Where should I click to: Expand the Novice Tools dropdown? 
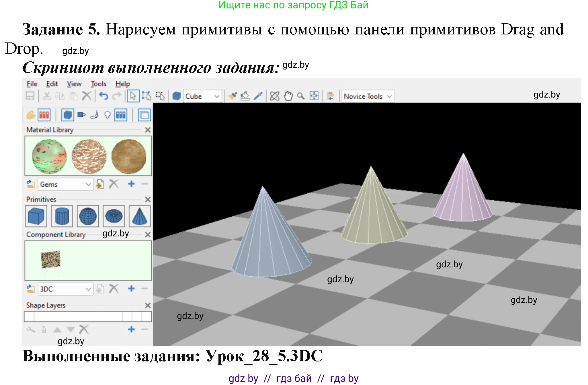[x=389, y=96]
